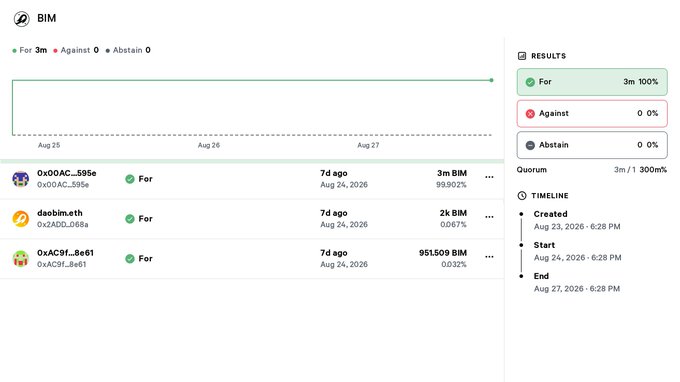Screen dimensions: 680x382
Task: Click the 0.032% share value
Action: (454, 264)
